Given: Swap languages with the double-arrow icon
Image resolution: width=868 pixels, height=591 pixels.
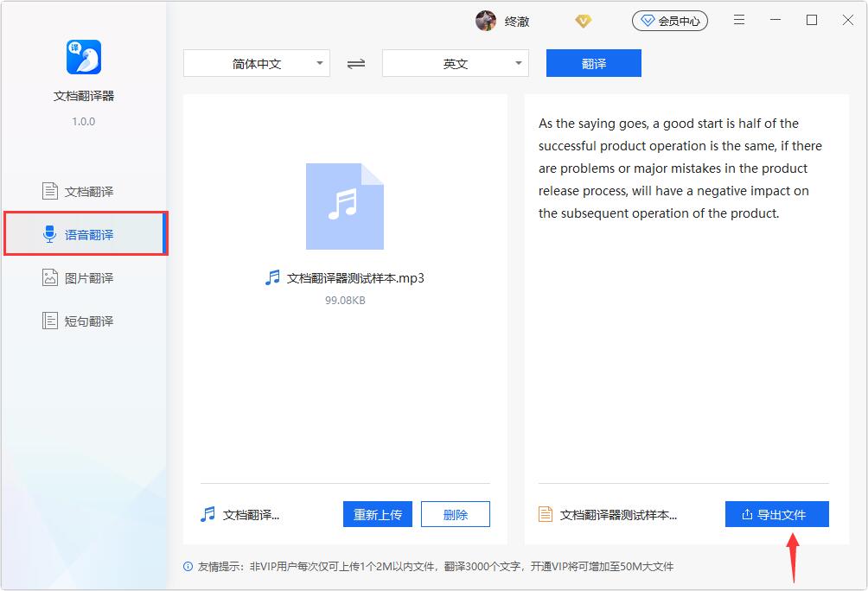Looking at the screenshot, I should click(356, 64).
